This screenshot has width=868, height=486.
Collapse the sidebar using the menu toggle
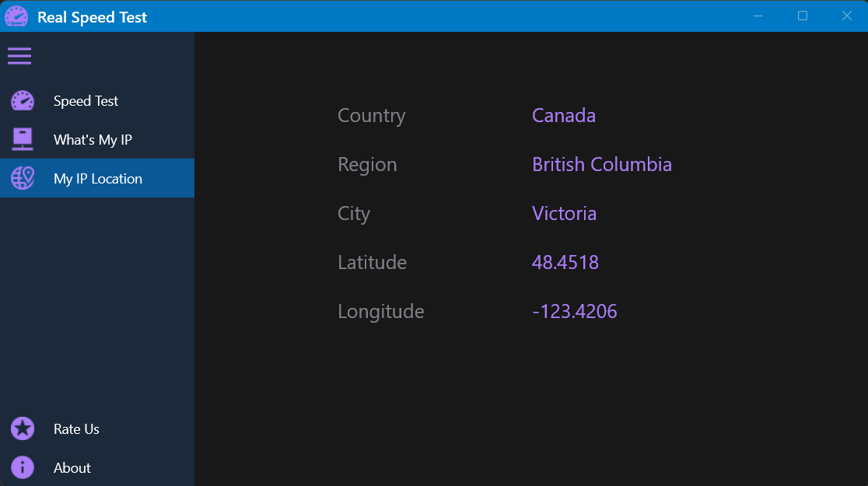[x=19, y=55]
